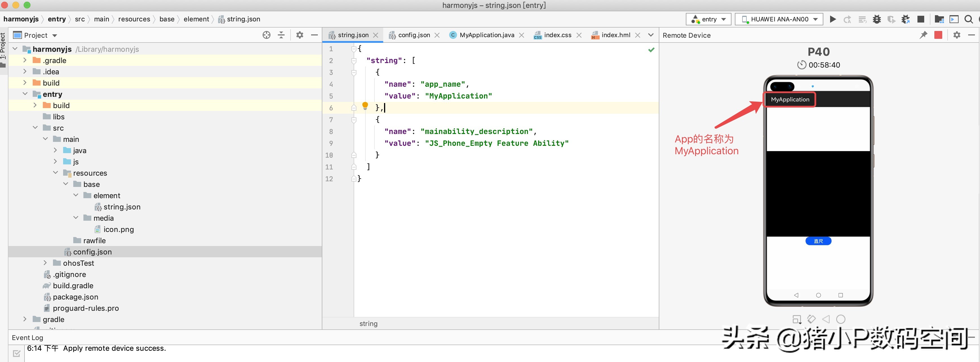Click the Debug bug icon
Image resolution: width=980 pixels, height=362 pixels.
(x=877, y=19)
